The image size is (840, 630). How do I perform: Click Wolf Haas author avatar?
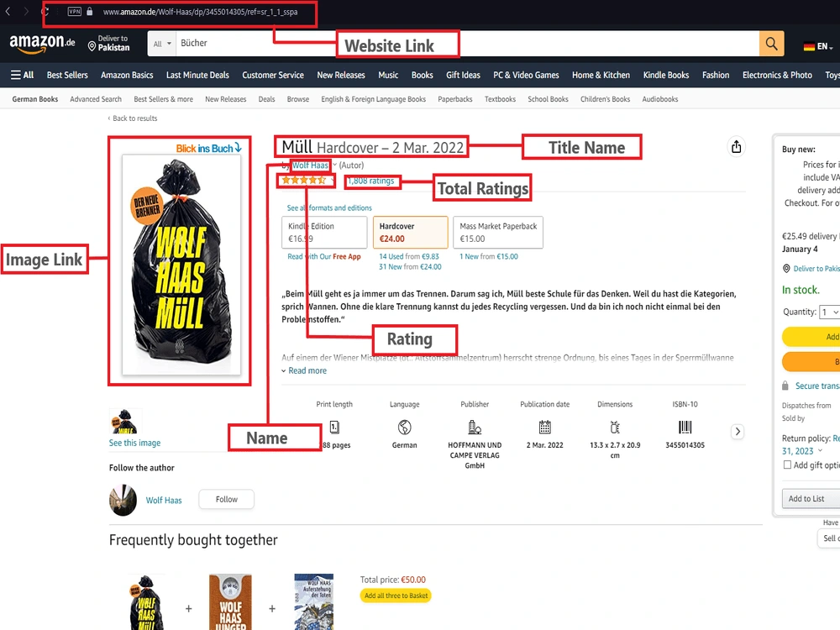pos(123,500)
